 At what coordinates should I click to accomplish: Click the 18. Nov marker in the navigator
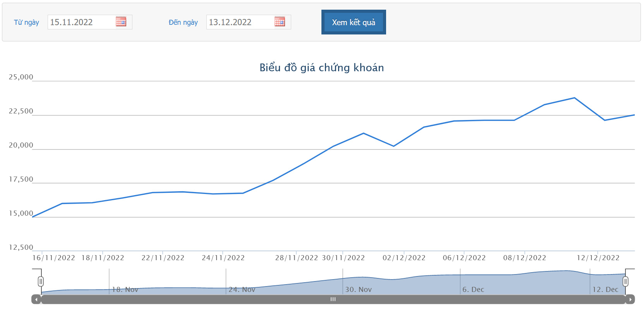tap(125, 290)
